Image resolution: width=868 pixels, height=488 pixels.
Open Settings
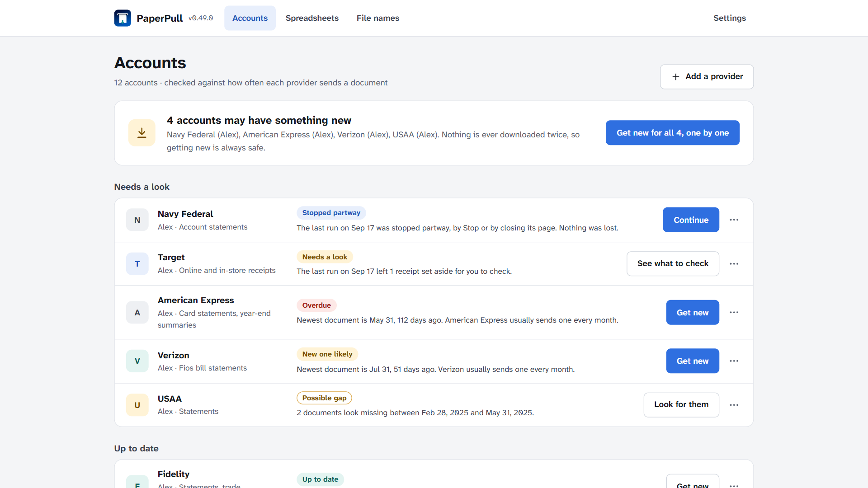pyautogui.click(x=730, y=18)
